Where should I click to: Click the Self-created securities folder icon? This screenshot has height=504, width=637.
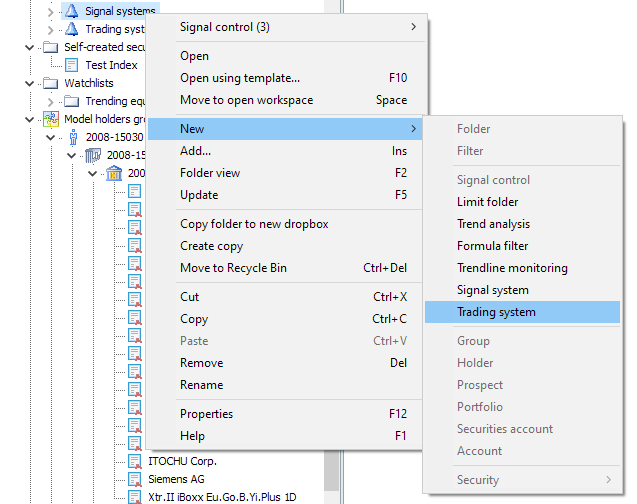point(50,47)
